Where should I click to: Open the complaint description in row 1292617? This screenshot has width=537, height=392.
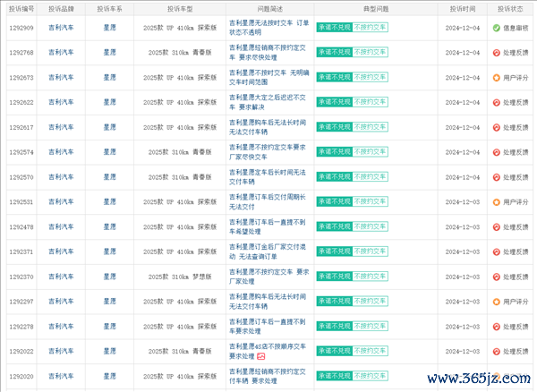(268, 127)
